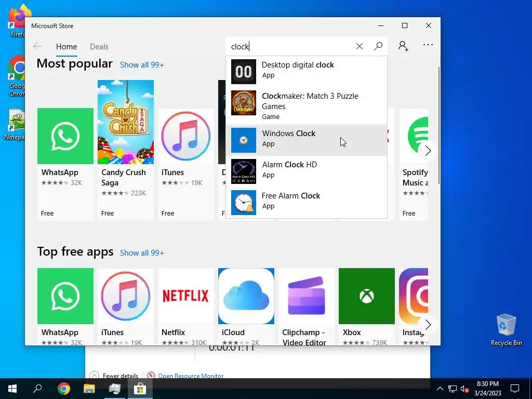Open the Xbox app tile
This screenshot has height=399, width=532.
tap(366, 307)
